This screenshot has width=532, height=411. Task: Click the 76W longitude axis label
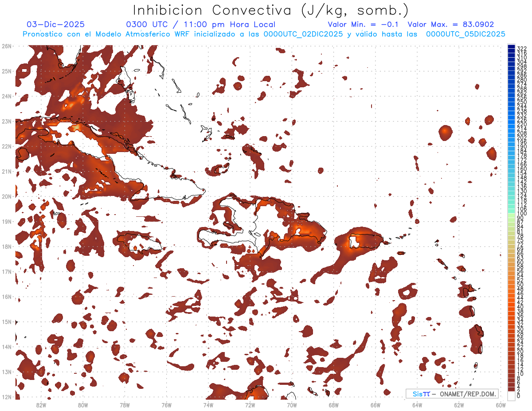[x=166, y=405]
